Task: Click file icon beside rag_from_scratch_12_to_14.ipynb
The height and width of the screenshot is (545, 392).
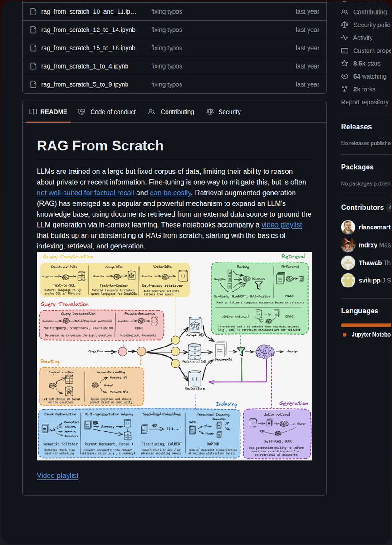Action: 33,30
